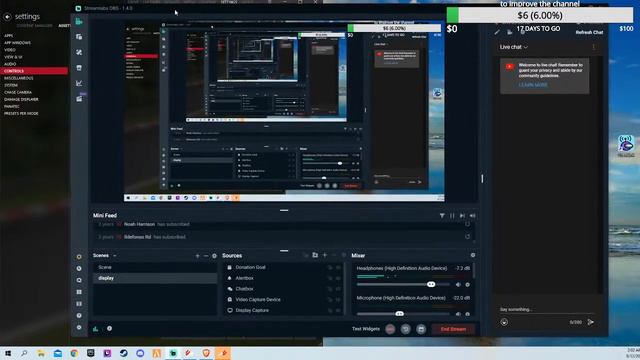Select the VIDEO settings category
Image resolution: width=640 pixels, height=360 pixels.
coord(10,50)
